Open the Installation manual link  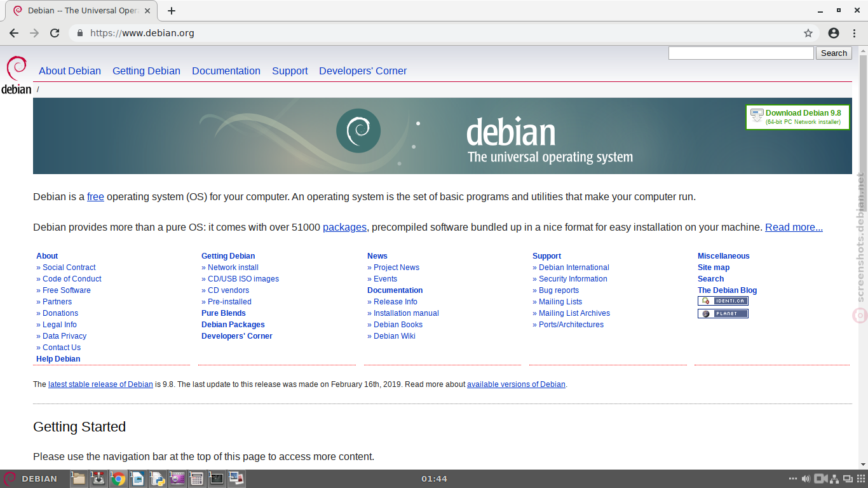[x=406, y=313]
